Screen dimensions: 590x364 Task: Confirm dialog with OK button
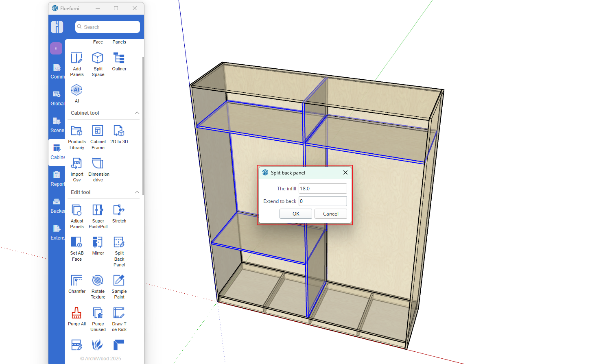pyautogui.click(x=295, y=214)
